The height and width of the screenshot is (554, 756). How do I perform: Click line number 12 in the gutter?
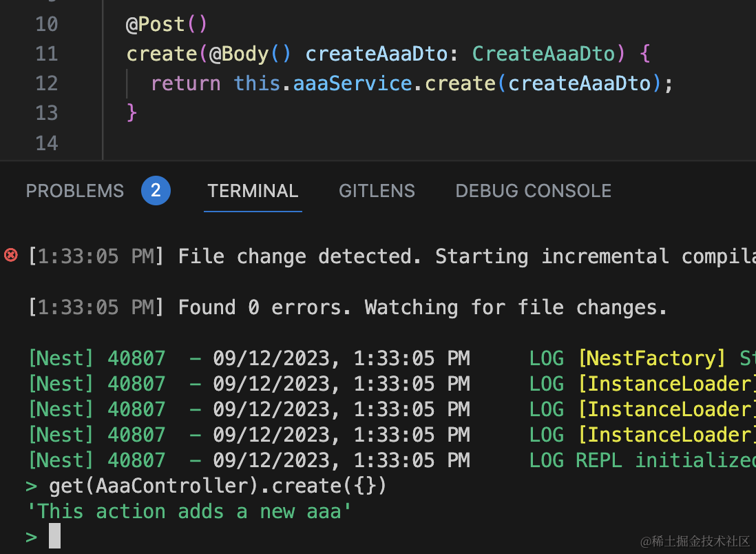click(46, 83)
